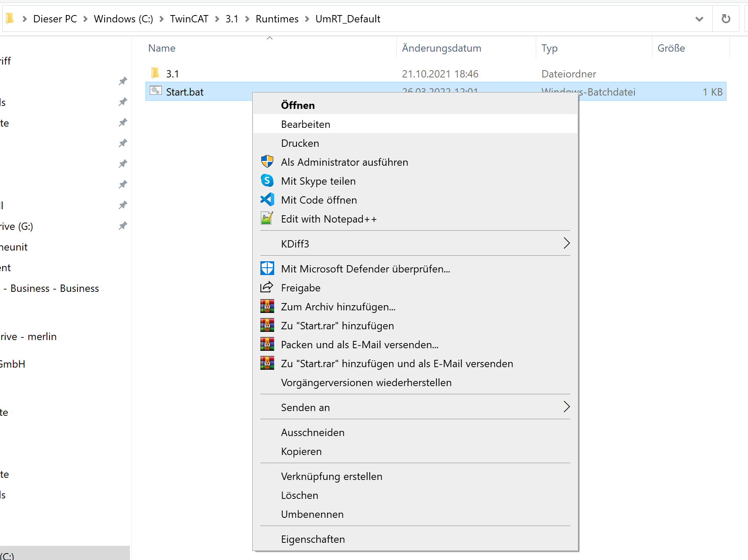
Task: Click the Freigabe share icon
Action: [x=267, y=287]
